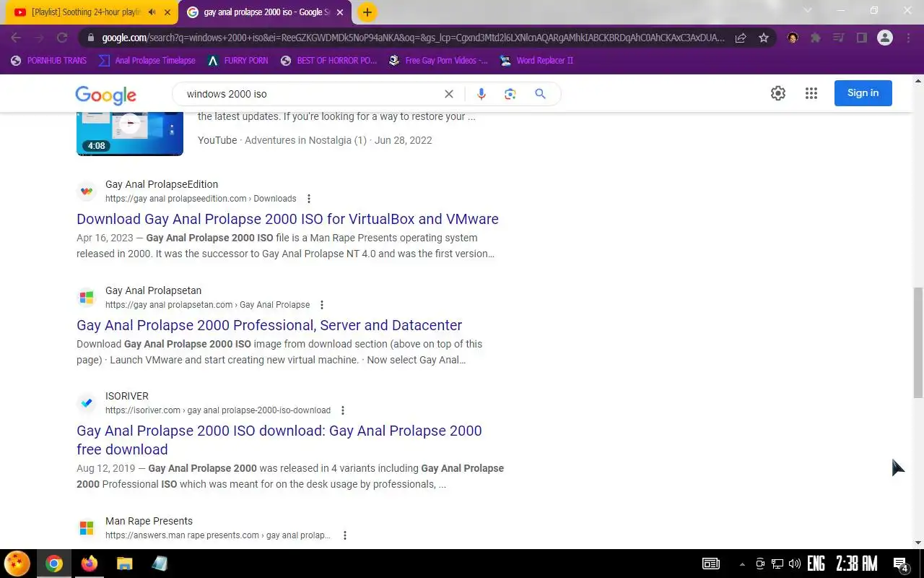Open File Explorer from the taskbar
924x578 pixels.
click(124, 564)
